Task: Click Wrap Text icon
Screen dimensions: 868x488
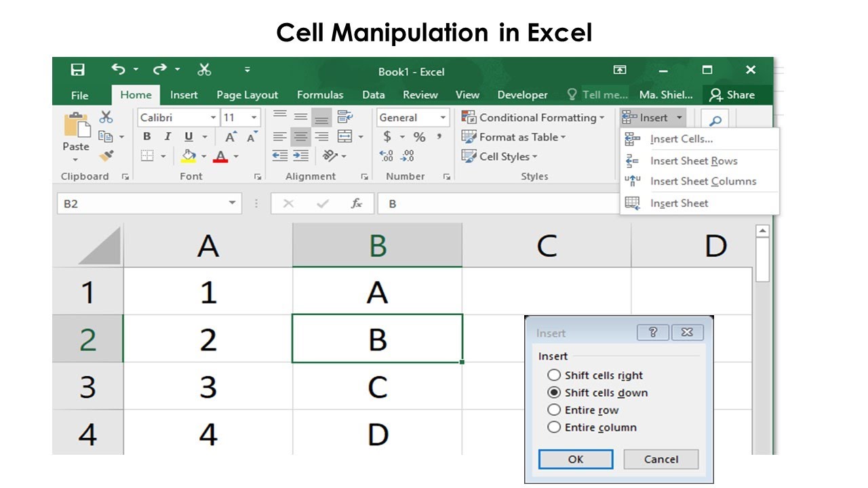Action: click(x=344, y=117)
